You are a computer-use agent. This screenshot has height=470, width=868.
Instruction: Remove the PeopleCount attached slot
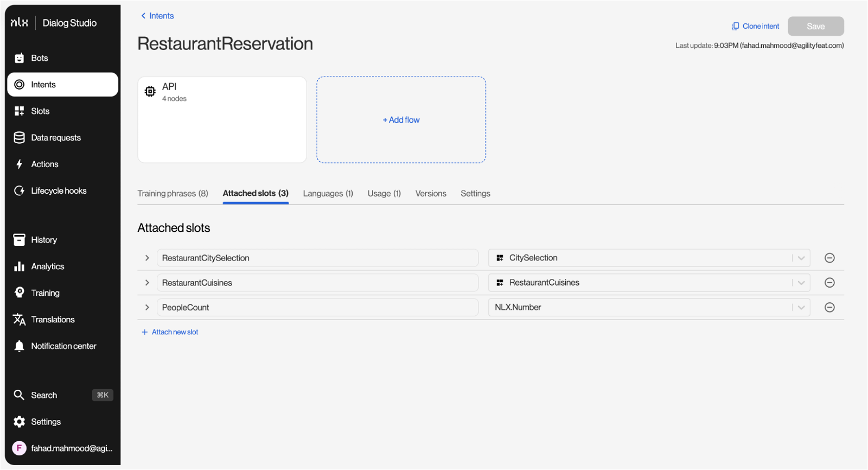[x=829, y=308]
